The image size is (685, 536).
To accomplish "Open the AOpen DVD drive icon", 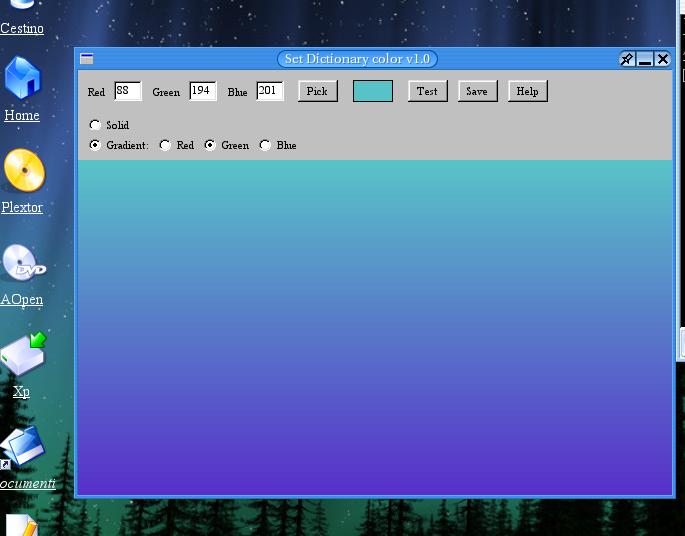I will 24,263.
